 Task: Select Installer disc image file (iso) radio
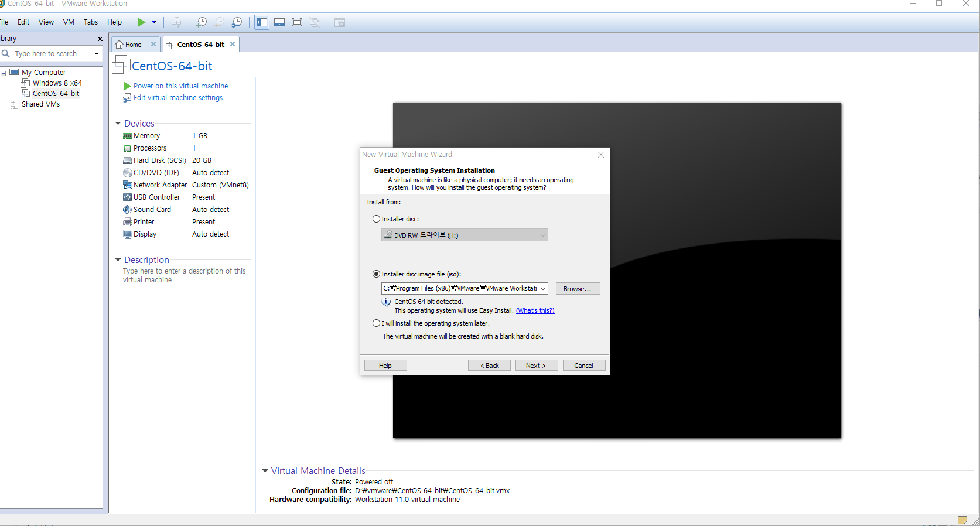(x=376, y=274)
